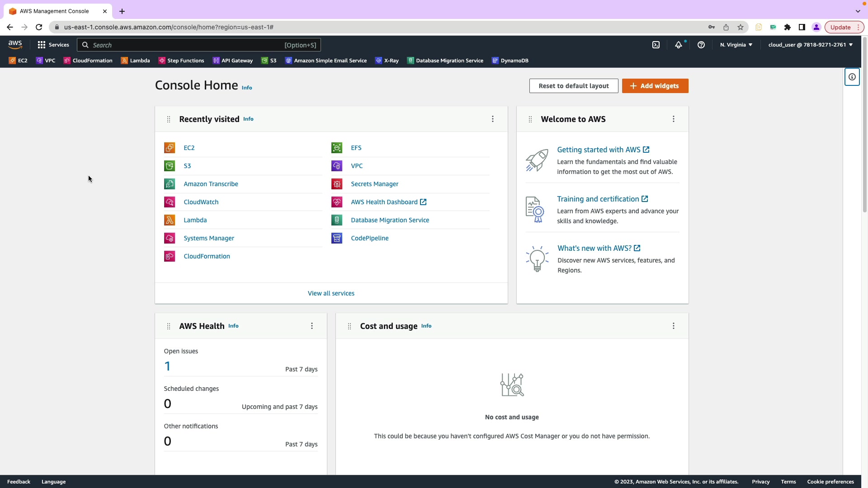This screenshot has width=868, height=488.
Task: Click the notifications bell icon
Action: (x=679, y=45)
